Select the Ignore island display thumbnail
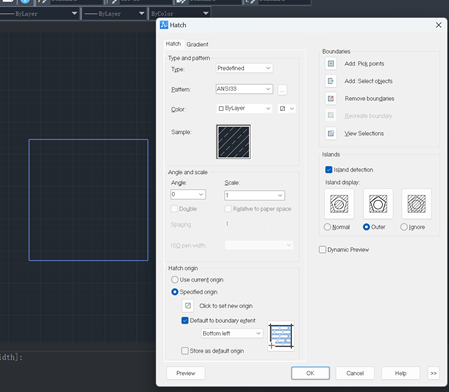The height and width of the screenshot is (392, 449). pyautogui.click(x=416, y=204)
